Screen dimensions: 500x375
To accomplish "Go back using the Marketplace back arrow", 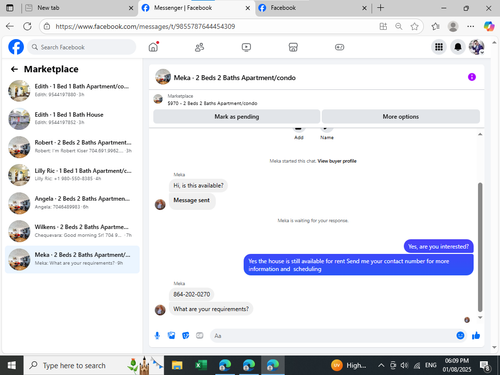I will (14, 69).
